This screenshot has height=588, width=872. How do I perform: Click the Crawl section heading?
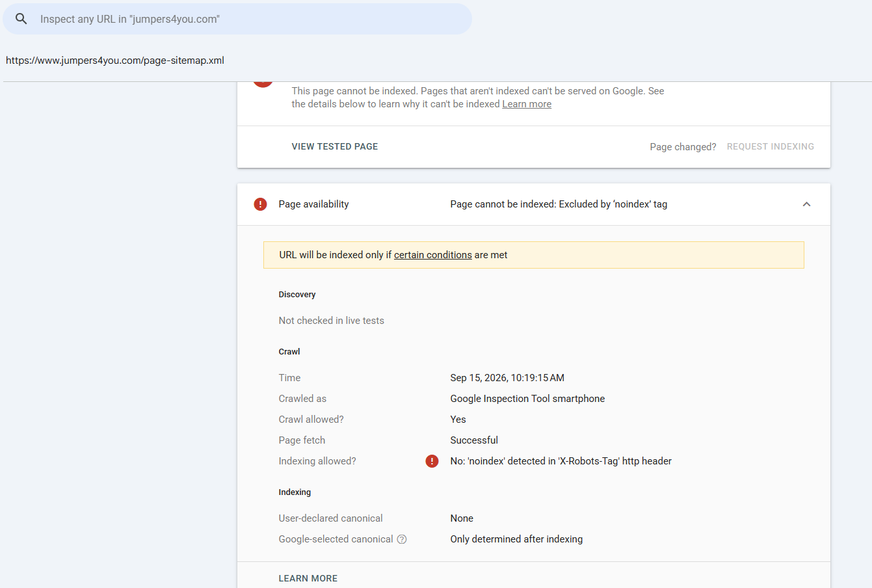289,352
